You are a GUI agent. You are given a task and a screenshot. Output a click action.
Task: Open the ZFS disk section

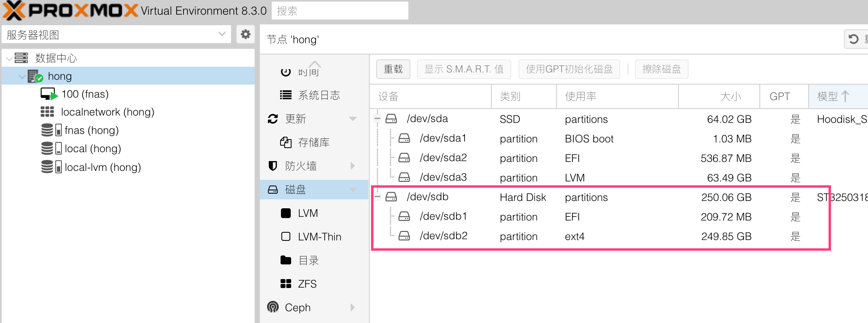pos(307,284)
